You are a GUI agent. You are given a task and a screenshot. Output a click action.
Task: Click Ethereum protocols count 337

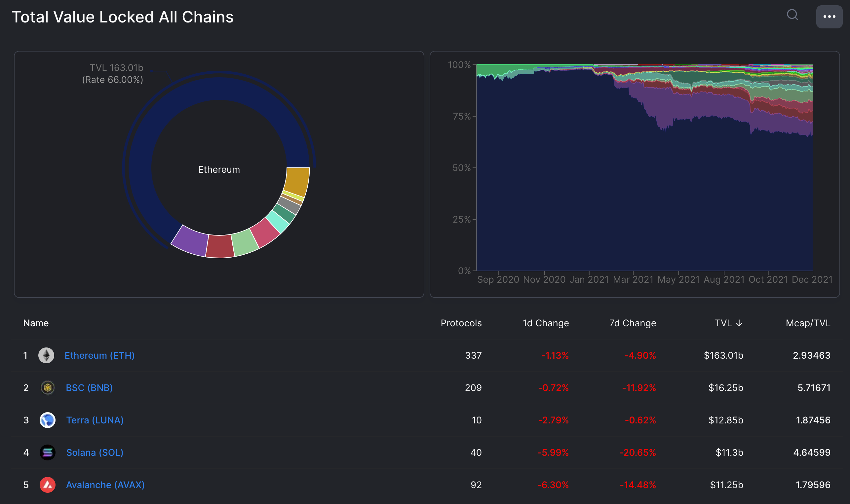[x=473, y=355]
